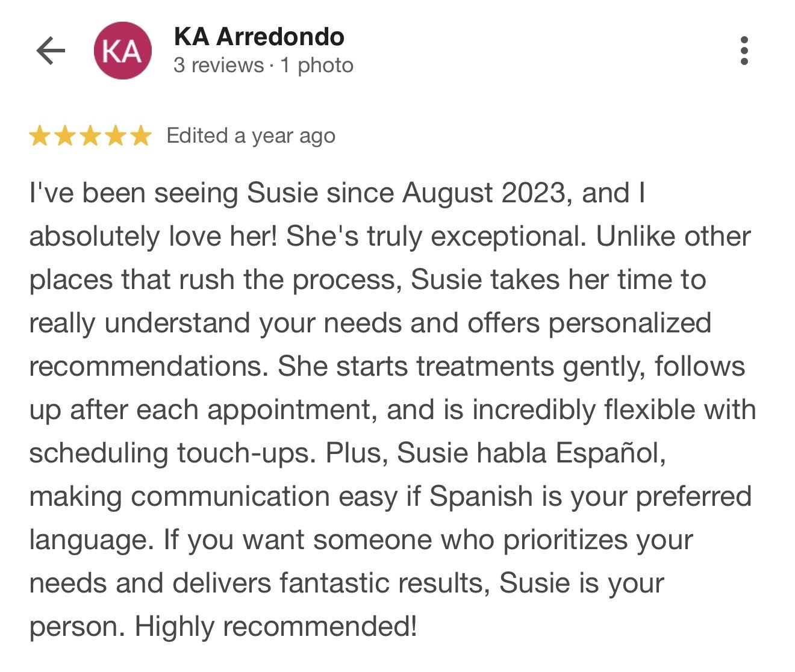
Task: View the reviewer's 1 photo
Action: coord(317,65)
